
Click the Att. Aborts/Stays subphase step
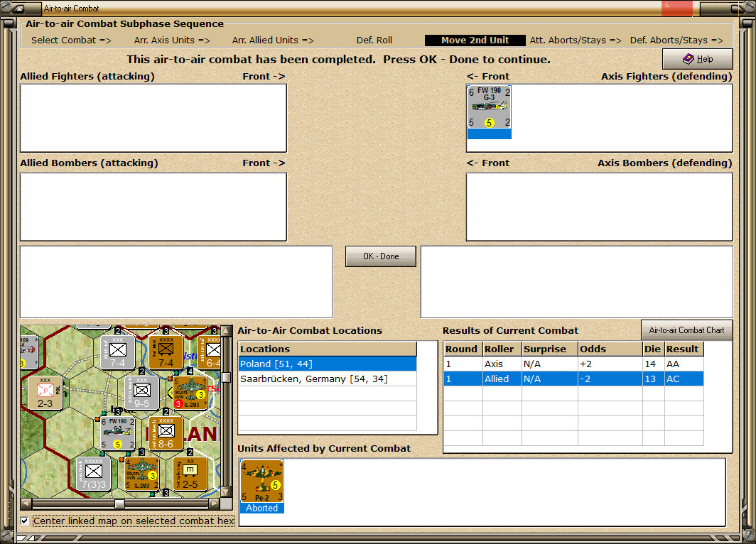[576, 40]
